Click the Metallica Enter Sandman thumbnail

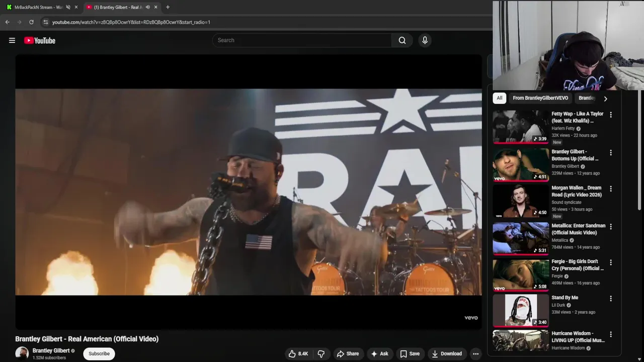(521, 238)
